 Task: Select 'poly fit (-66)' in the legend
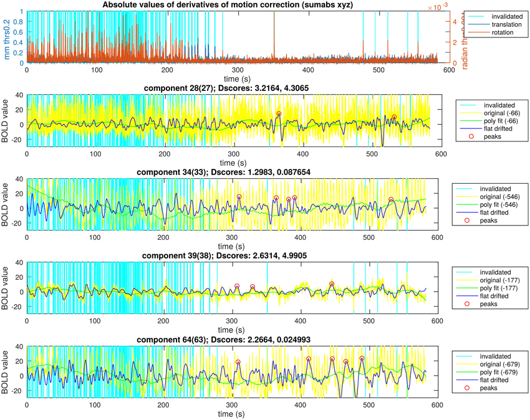[x=501, y=121]
